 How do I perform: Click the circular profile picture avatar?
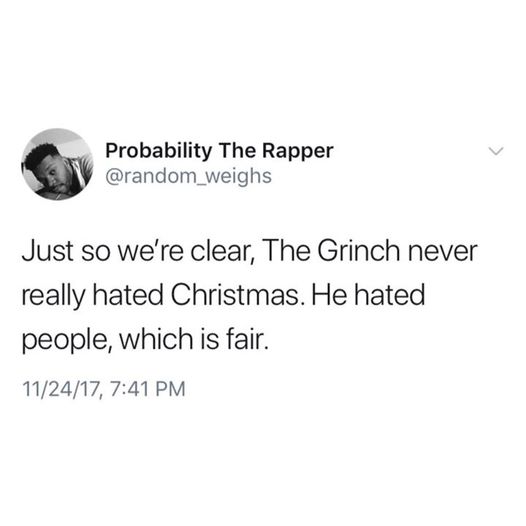57,164
